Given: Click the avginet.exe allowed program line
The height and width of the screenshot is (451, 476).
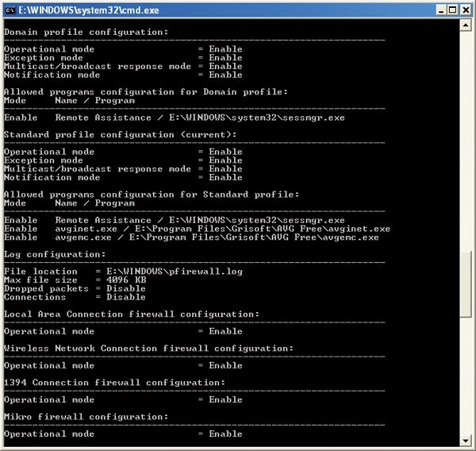Looking at the screenshot, I should pos(197,229).
